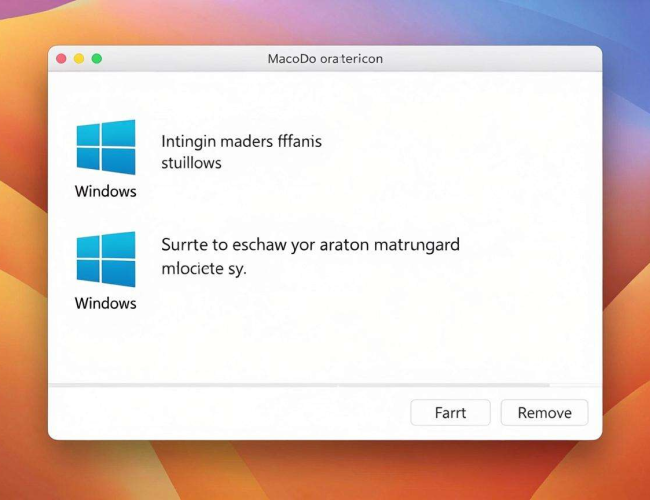Viewport: 650px width, 500px height.
Task: Click the Farrt button
Action: [451, 413]
